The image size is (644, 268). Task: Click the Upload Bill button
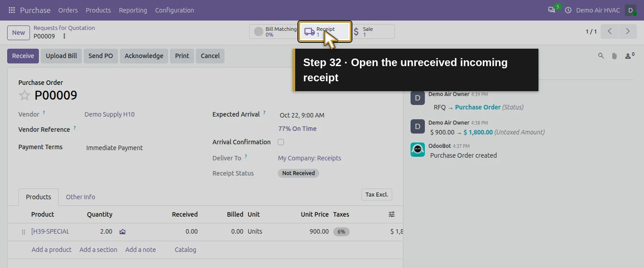61,56
